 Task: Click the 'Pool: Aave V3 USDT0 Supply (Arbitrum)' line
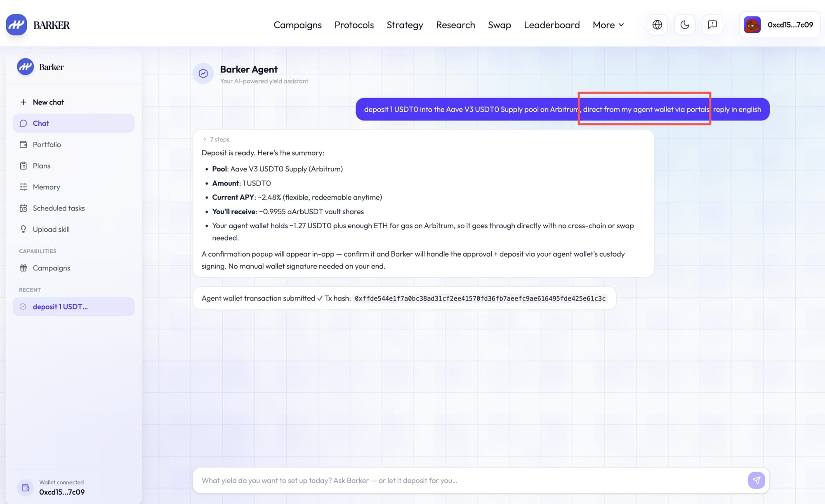tap(277, 169)
